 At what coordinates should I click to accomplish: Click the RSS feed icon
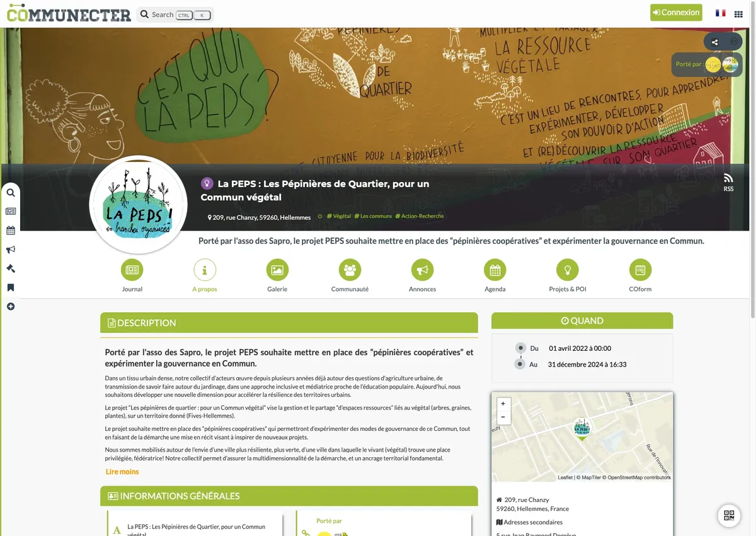coord(728,182)
